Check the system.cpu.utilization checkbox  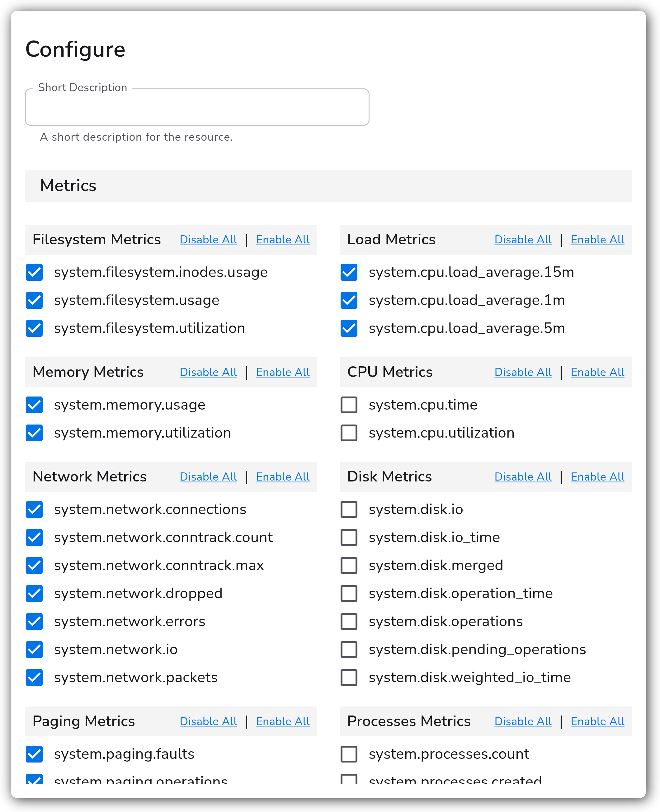pyautogui.click(x=349, y=433)
